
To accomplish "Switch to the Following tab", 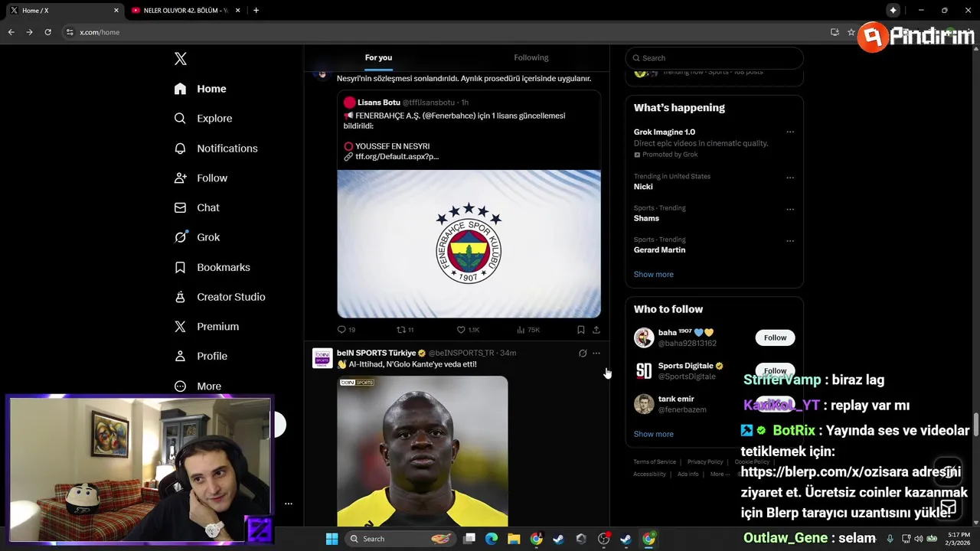I will (x=531, y=57).
